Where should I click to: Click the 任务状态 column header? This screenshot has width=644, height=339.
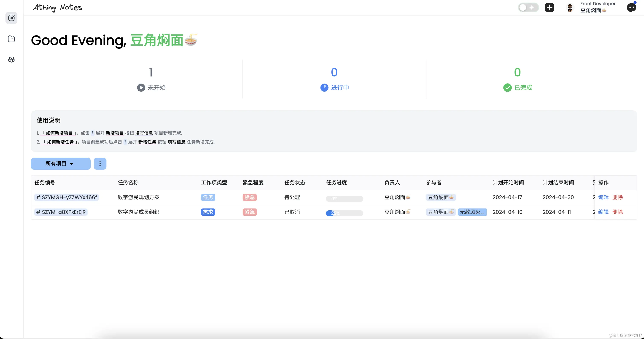295,182
